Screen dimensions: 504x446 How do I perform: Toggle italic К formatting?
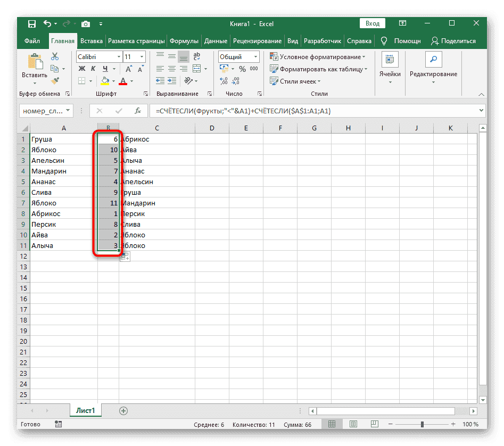click(x=94, y=69)
